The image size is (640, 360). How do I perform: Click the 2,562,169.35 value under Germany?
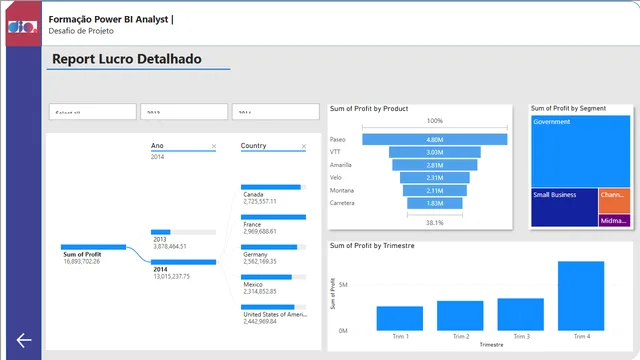[x=260, y=262]
